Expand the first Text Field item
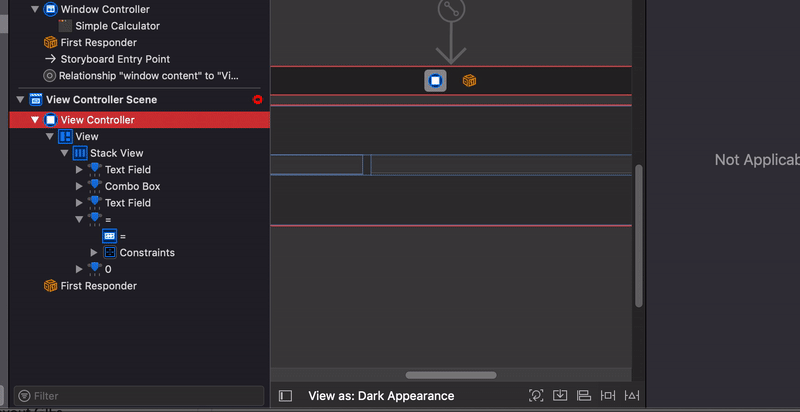The width and height of the screenshot is (800, 412). [79, 170]
